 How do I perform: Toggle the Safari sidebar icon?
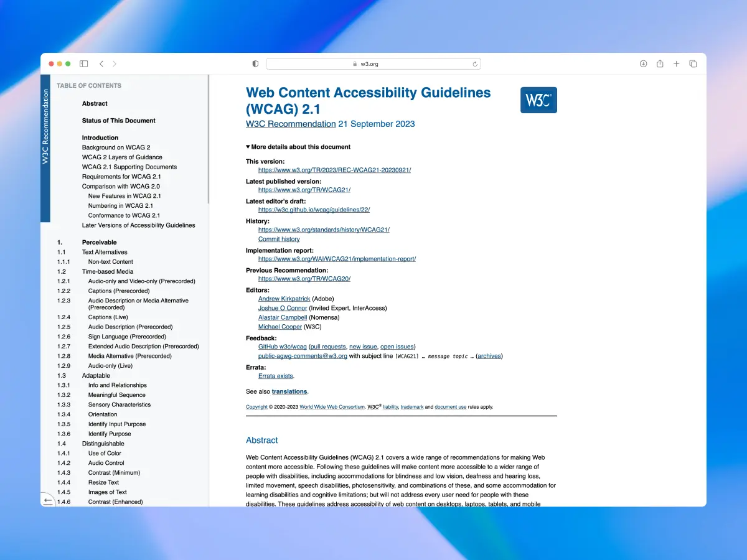point(83,63)
